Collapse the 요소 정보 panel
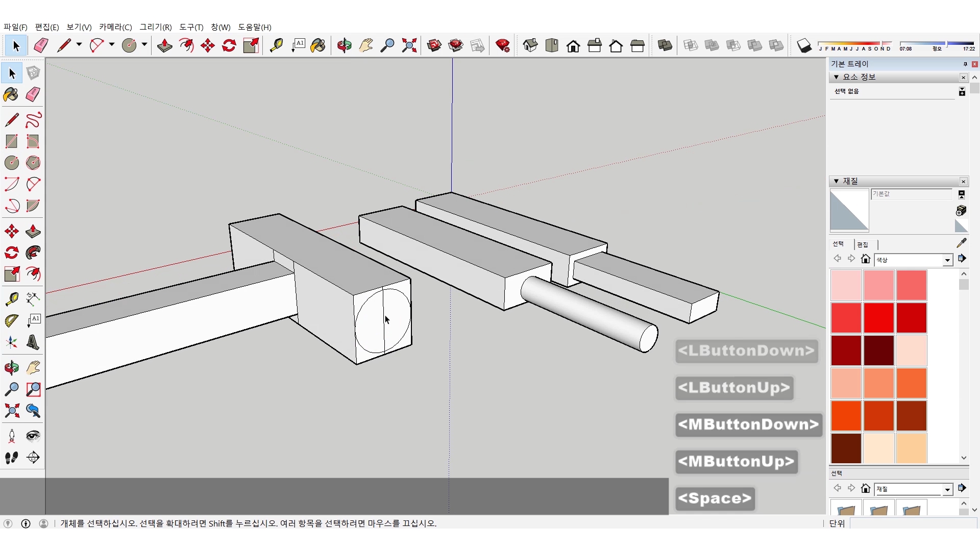Viewport: 980px width, 551px height. coord(836,77)
